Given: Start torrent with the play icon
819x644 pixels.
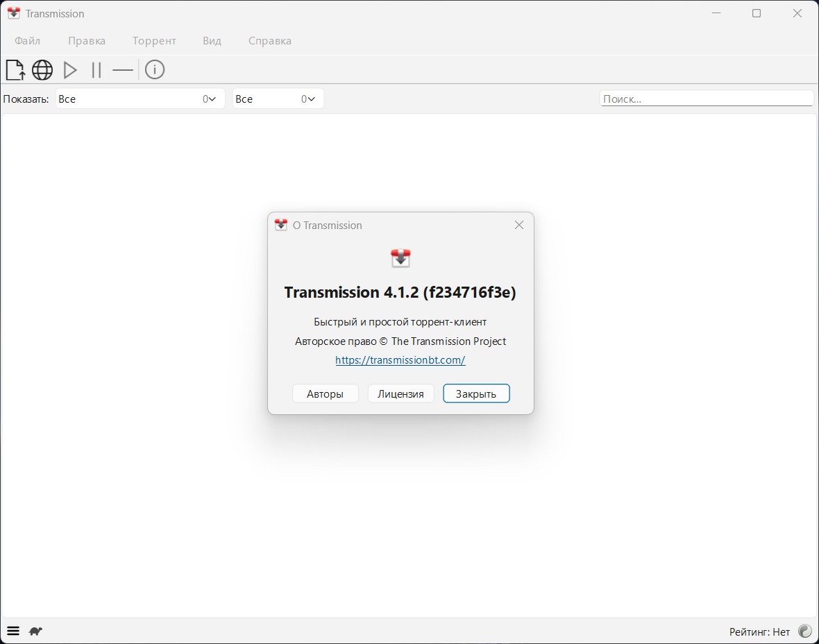Looking at the screenshot, I should coord(70,70).
